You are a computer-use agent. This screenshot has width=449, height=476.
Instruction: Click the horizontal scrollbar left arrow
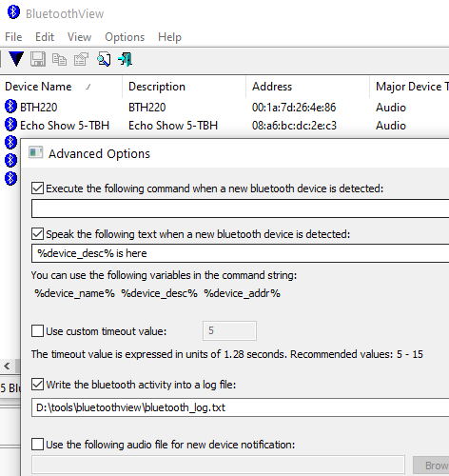pos(7,367)
